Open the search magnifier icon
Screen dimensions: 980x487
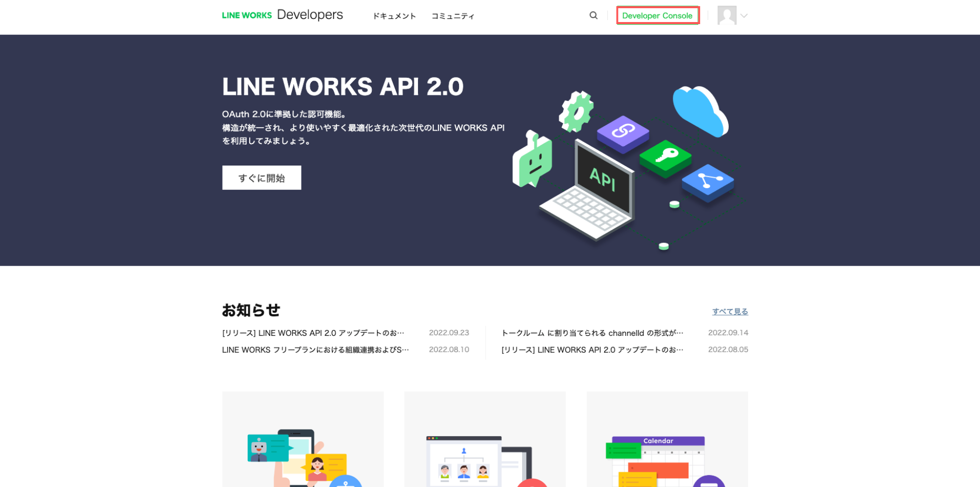[593, 15]
